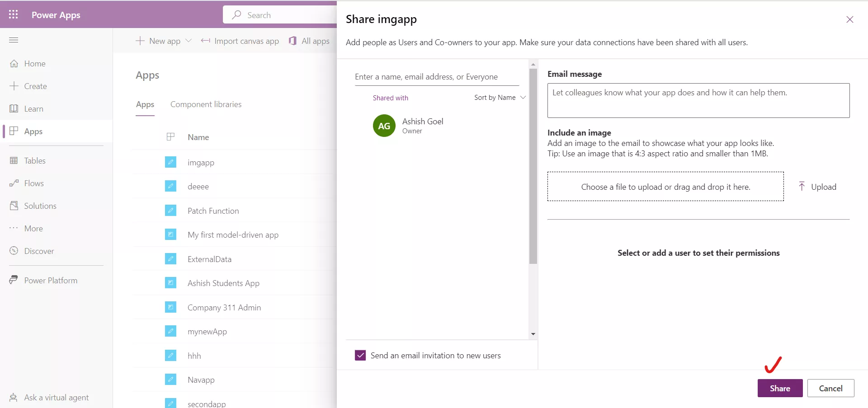The height and width of the screenshot is (408, 868).
Task: Click the Cancel button
Action: coord(830,388)
